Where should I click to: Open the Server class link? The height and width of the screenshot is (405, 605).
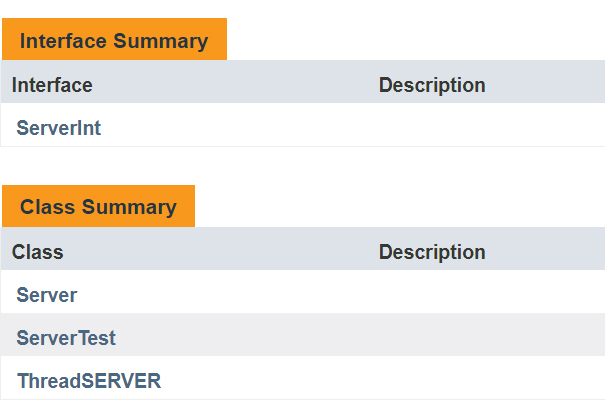pyautogui.click(x=47, y=295)
